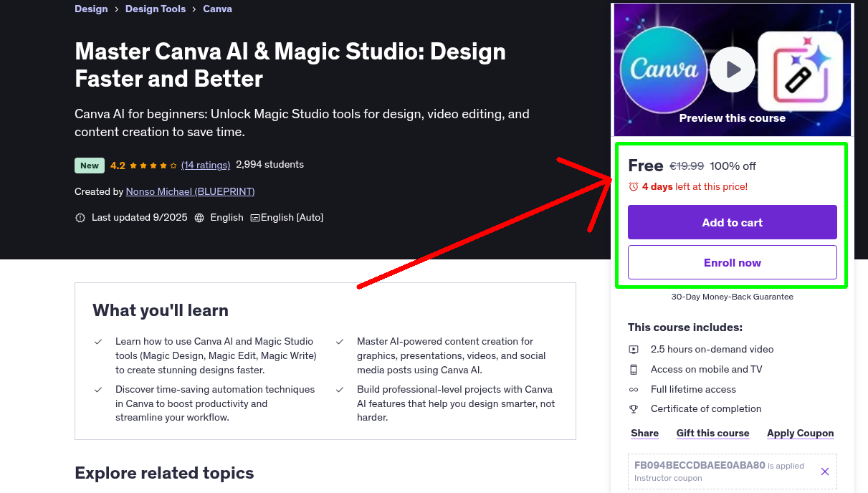Click Apply Coupon
The height and width of the screenshot is (493, 868).
pyautogui.click(x=800, y=433)
